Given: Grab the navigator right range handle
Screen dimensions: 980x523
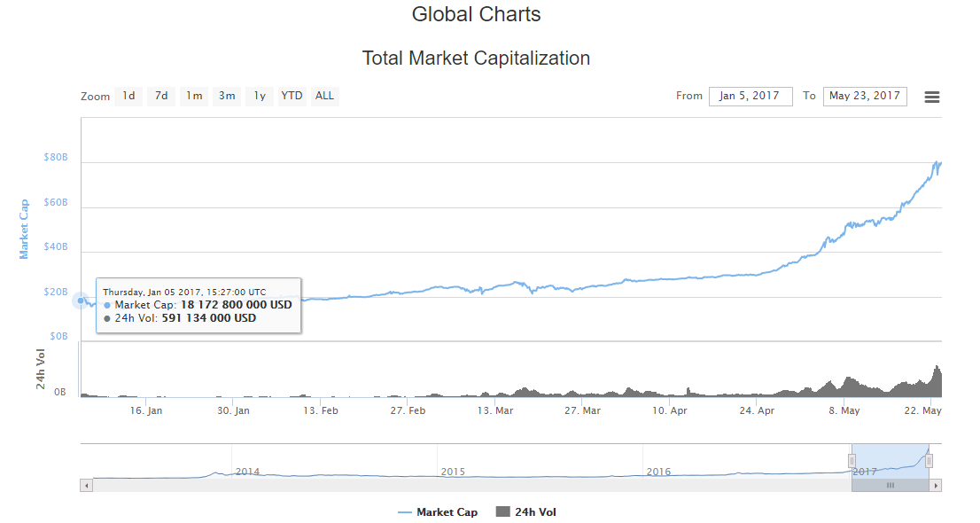Looking at the screenshot, I should tap(929, 460).
